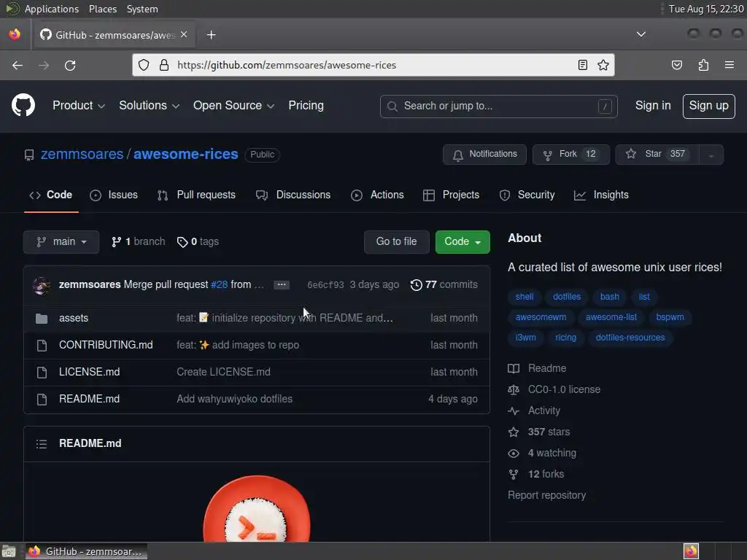Viewport: 747px width, 560px height.
Task: Click the site padlock security icon
Action: point(164,65)
